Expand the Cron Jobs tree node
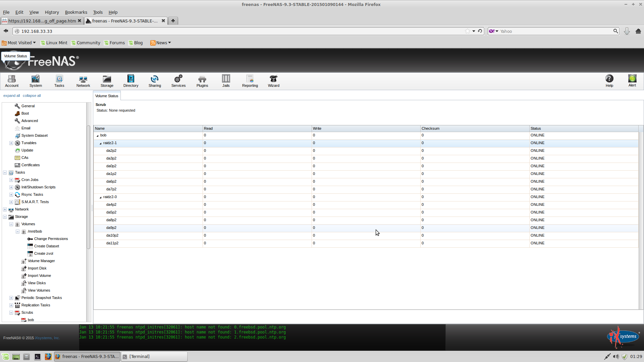644x362 pixels. click(x=11, y=180)
